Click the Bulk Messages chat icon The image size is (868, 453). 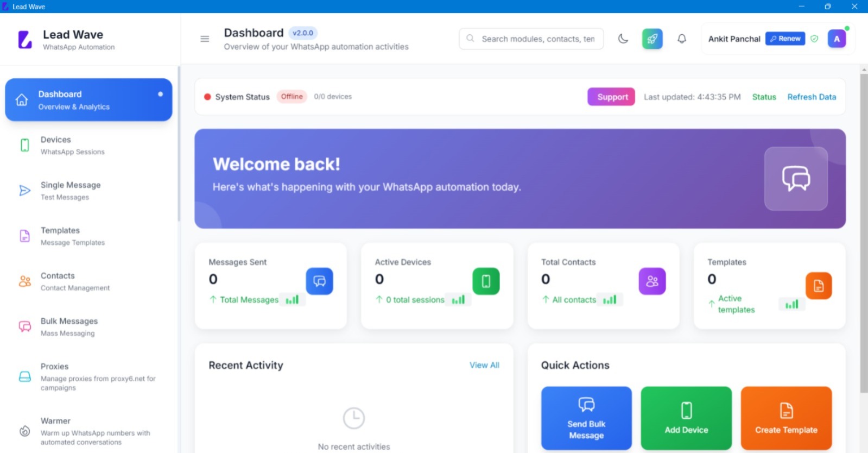coord(25,326)
